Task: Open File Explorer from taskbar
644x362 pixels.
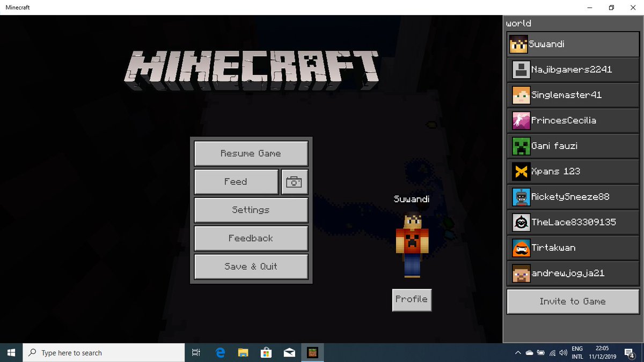Action: pos(243,353)
